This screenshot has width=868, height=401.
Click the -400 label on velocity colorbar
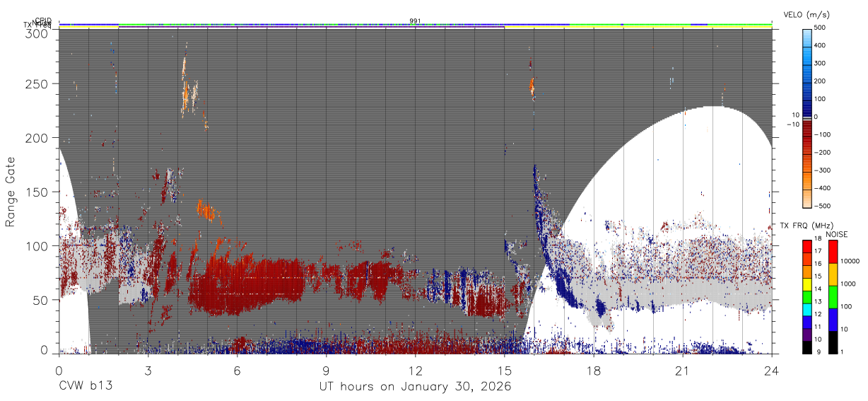click(821, 188)
